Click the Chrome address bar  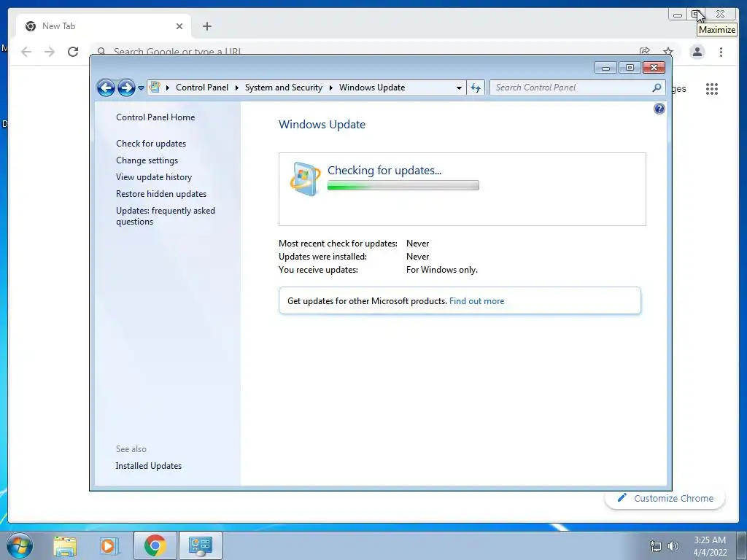(362, 50)
